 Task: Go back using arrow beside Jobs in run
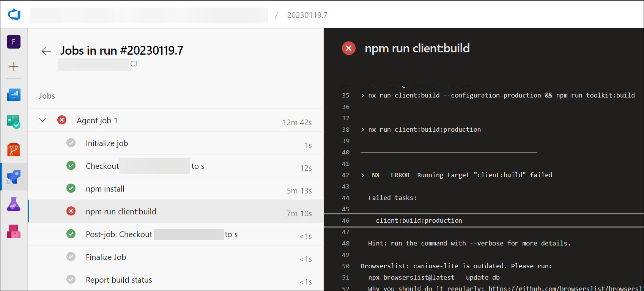(46, 51)
